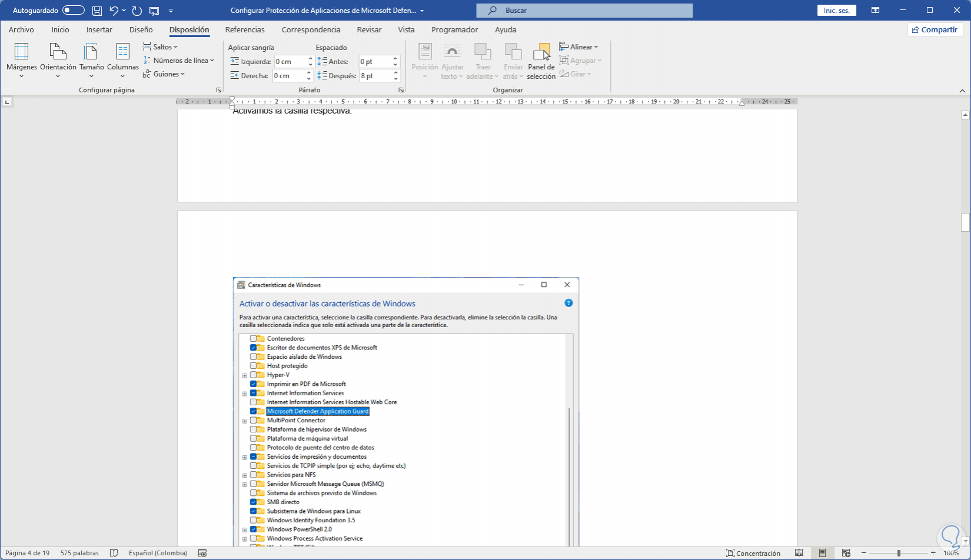Click the Traer adelante icon
971x560 pixels.
pos(483,52)
